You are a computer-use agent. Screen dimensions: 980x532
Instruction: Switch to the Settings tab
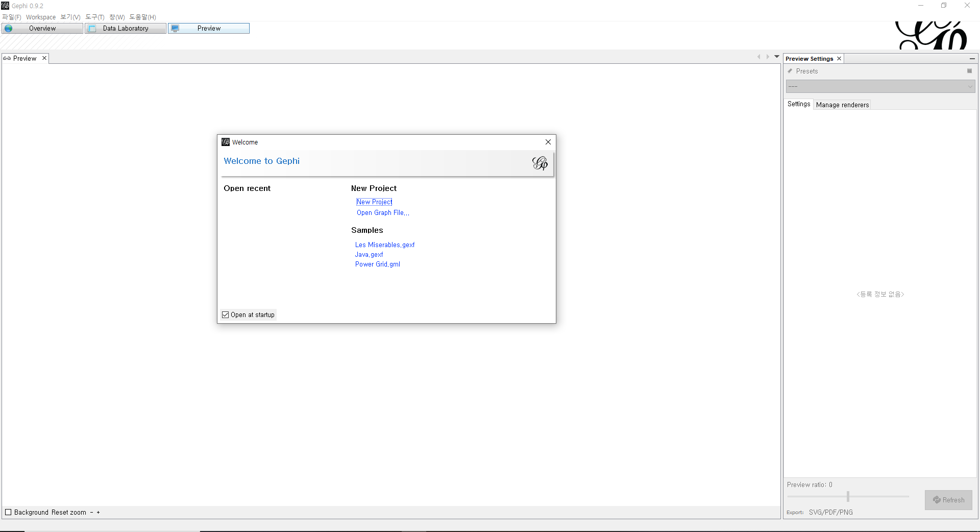pyautogui.click(x=799, y=104)
